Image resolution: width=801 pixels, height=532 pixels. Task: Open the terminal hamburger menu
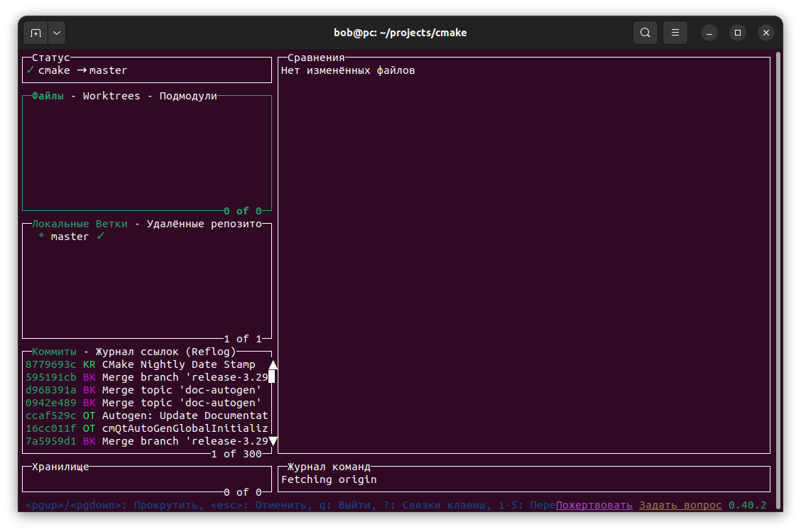point(675,33)
